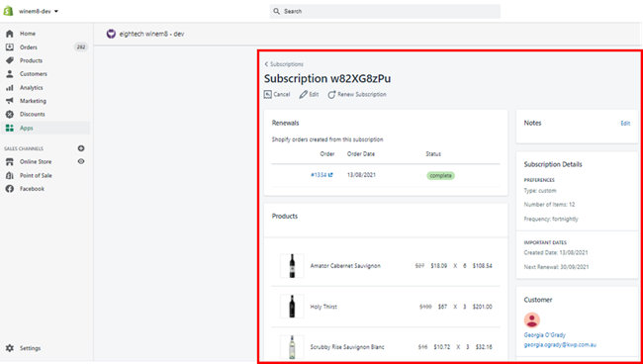
Task: Click the Point of Sale bag icon
Action: point(10,175)
